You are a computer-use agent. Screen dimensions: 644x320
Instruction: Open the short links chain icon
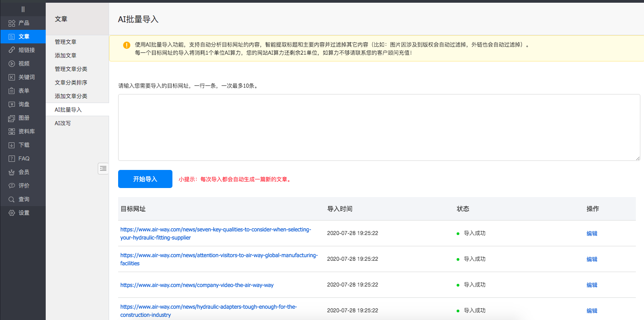pyautogui.click(x=12, y=50)
